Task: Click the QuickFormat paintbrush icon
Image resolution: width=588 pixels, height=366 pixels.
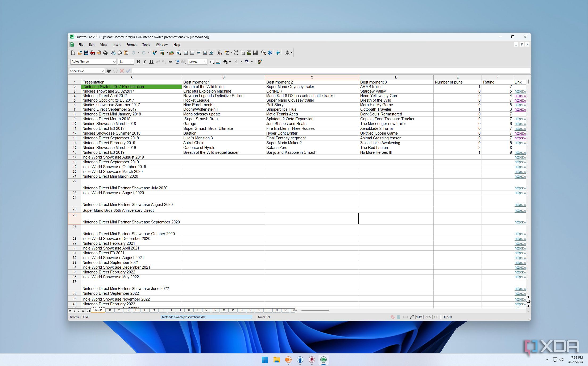Action: click(x=155, y=53)
